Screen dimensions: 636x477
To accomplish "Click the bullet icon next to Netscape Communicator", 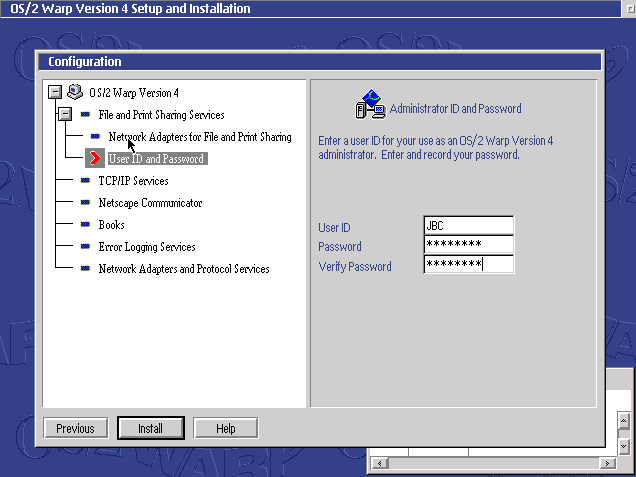I will point(86,203).
